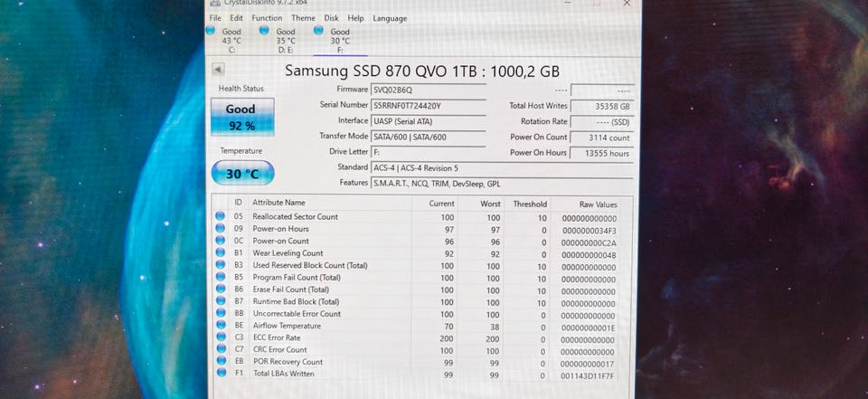
Task: Open the File menu
Action: [x=215, y=18]
